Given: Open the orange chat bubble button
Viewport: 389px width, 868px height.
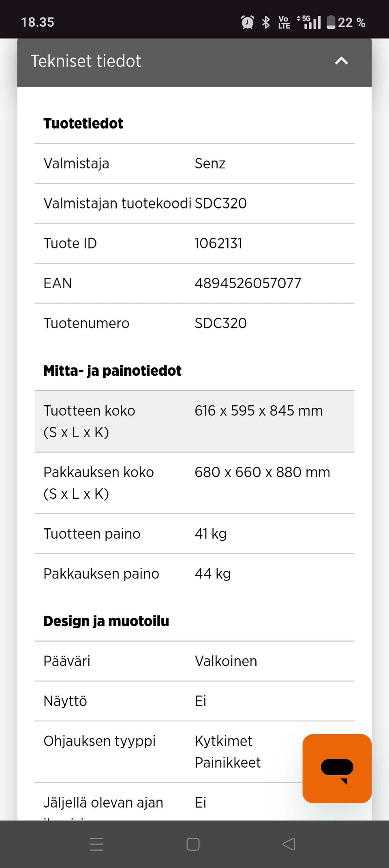Looking at the screenshot, I should 337,768.
